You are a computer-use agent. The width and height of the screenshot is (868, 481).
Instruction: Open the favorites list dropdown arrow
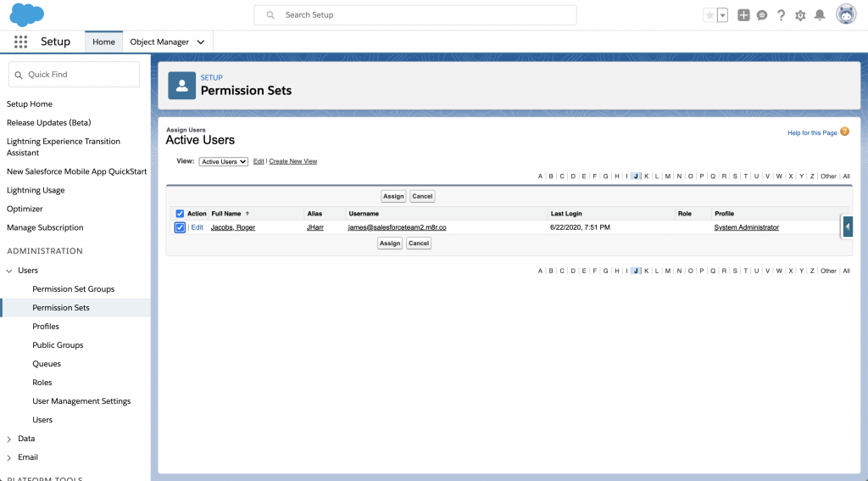(722, 15)
